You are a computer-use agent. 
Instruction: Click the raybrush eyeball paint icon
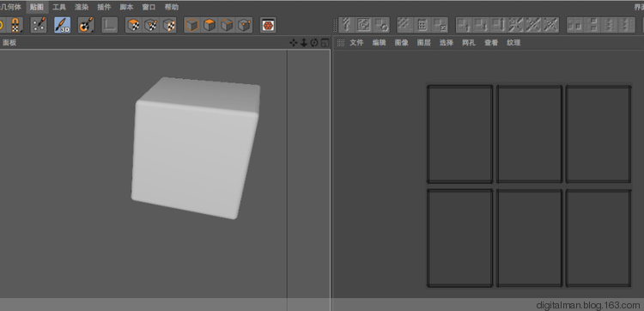[x=86, y=25]
